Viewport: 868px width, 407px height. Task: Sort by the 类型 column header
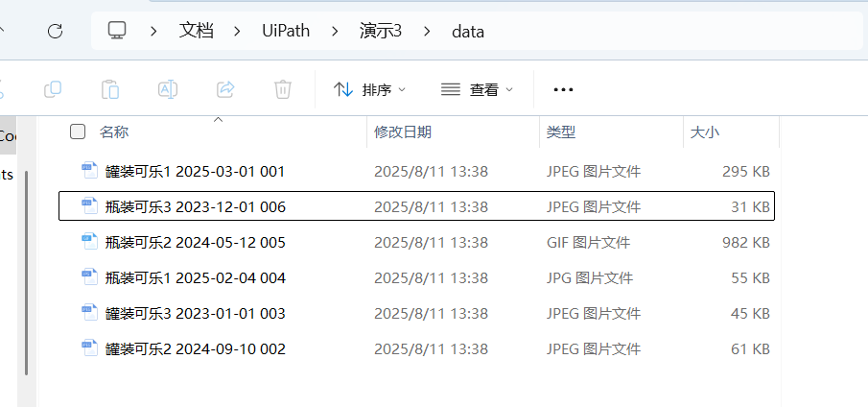[x=561, y=132]
